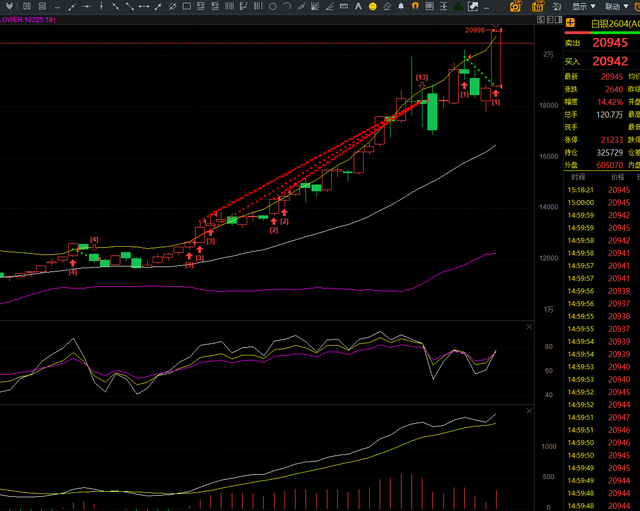Click the 外盘 value 605070
640x511 pixels.
click(610, 165)
